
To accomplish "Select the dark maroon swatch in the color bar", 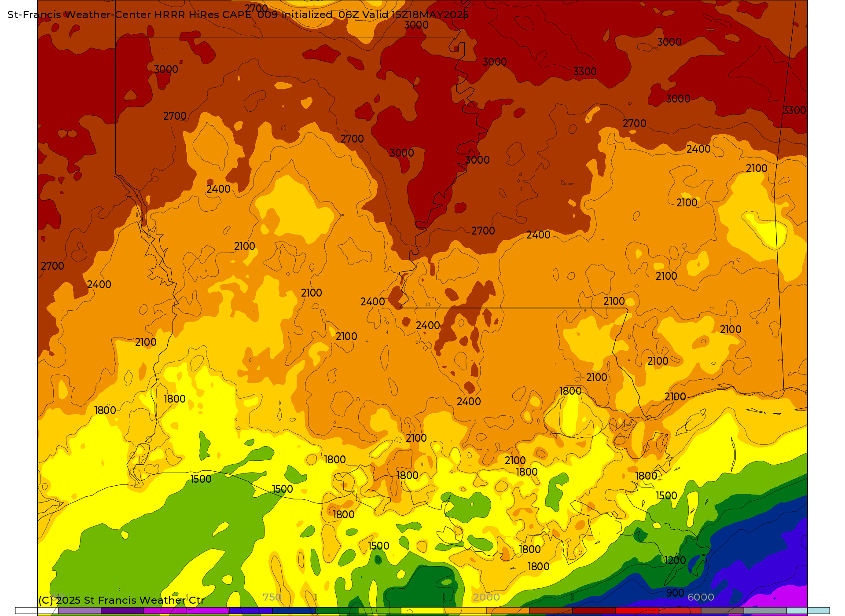I will tap(594, 611).
